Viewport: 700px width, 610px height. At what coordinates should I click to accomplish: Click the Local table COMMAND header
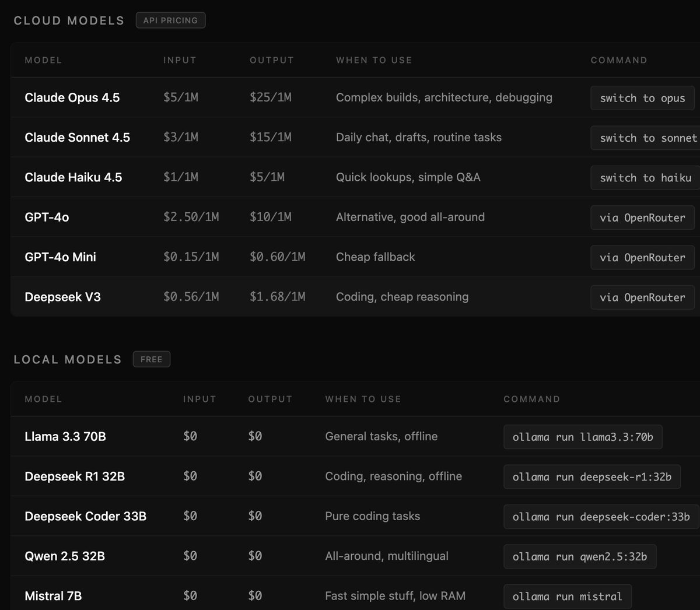coord(532,399)
